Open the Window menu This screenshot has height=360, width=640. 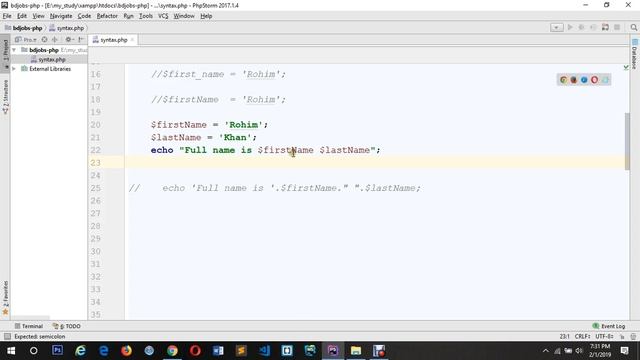[x=184, y=16]
